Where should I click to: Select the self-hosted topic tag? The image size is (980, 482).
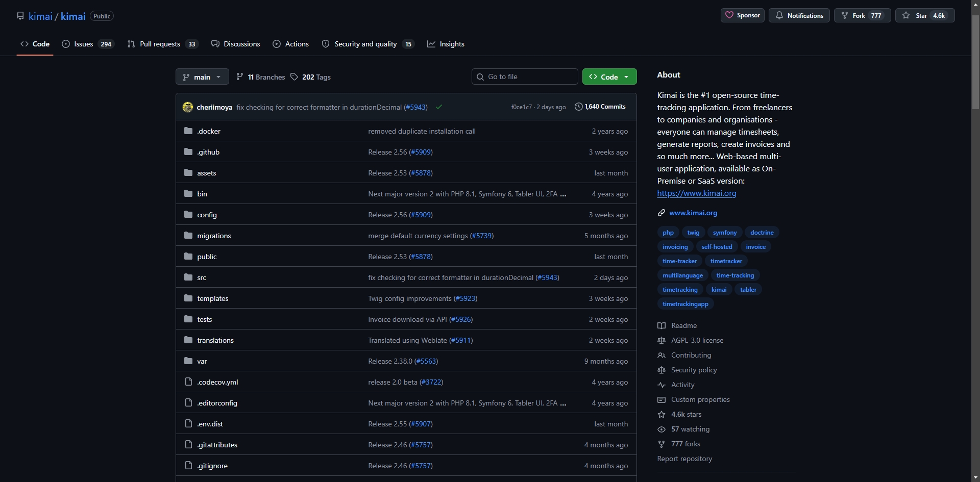pyautogui.click(x=717, y=247)
